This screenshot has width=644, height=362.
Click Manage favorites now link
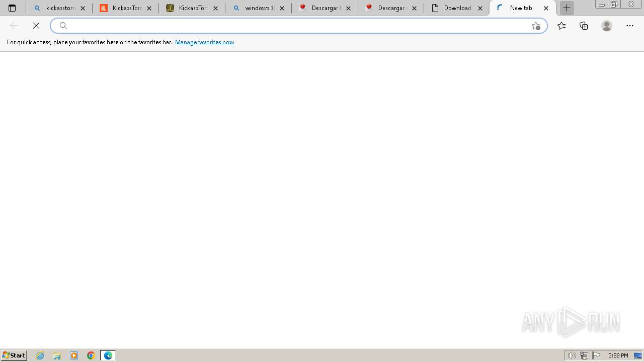(x=204, y=42)
